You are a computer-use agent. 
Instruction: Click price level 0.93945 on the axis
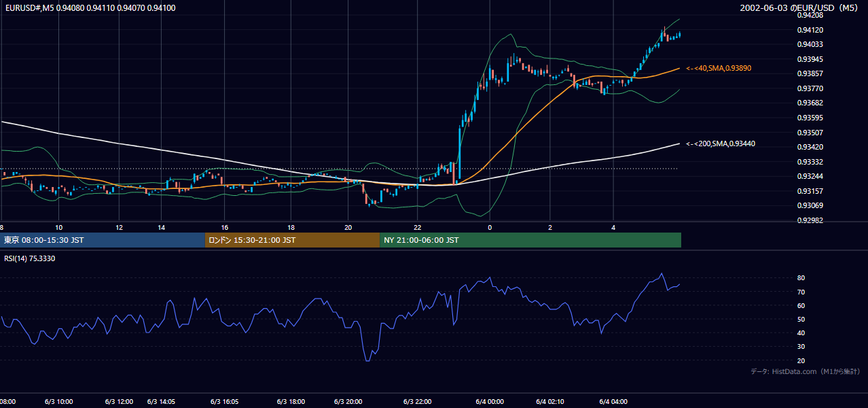[x=810, y=59]
